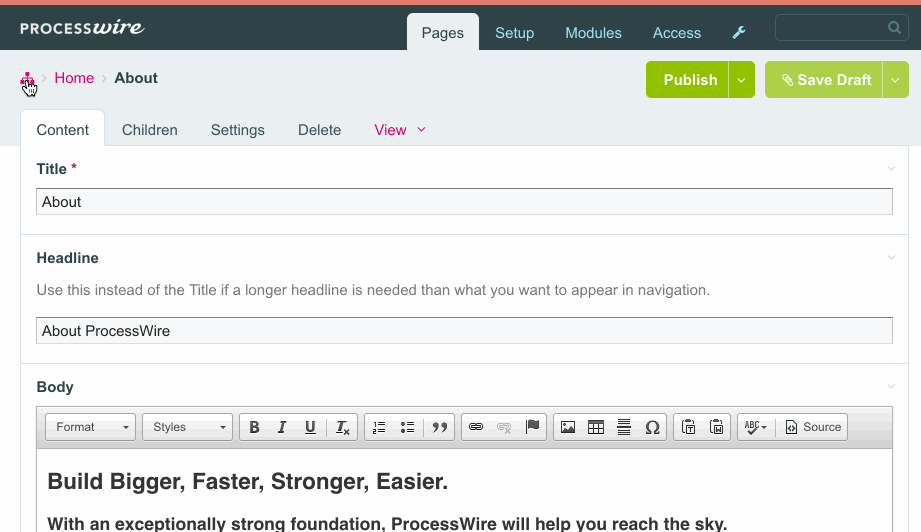Open the wrench tools menu icon
This screenshot has width=921, height=532.
click(x=739, y=33)
